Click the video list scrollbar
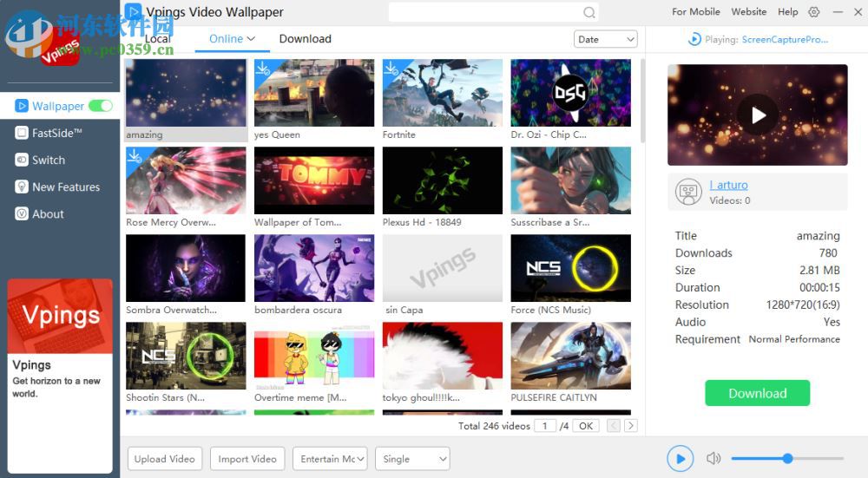 pyautogui.click(x=642, y=101)
